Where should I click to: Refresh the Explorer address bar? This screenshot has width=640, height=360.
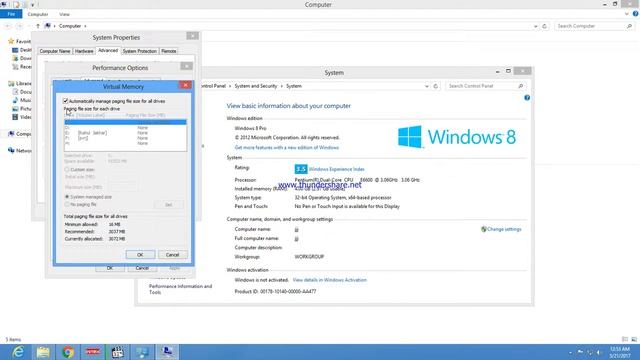tap(544, 26)
